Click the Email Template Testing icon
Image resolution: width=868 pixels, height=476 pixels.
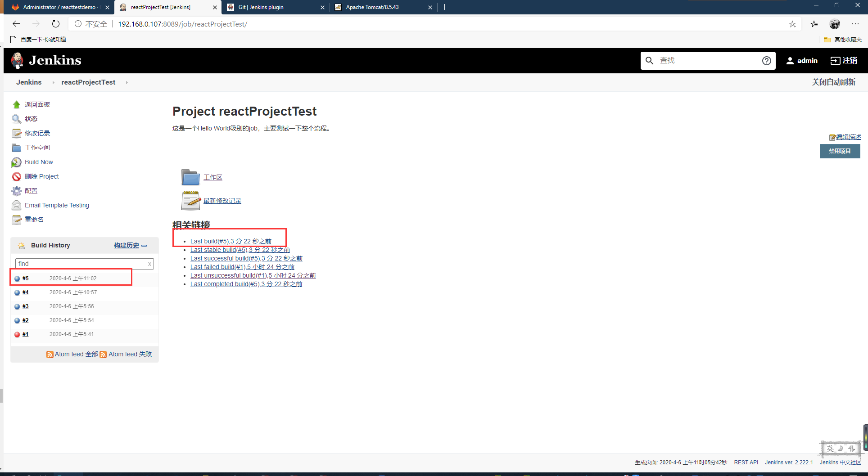(17, 205)
